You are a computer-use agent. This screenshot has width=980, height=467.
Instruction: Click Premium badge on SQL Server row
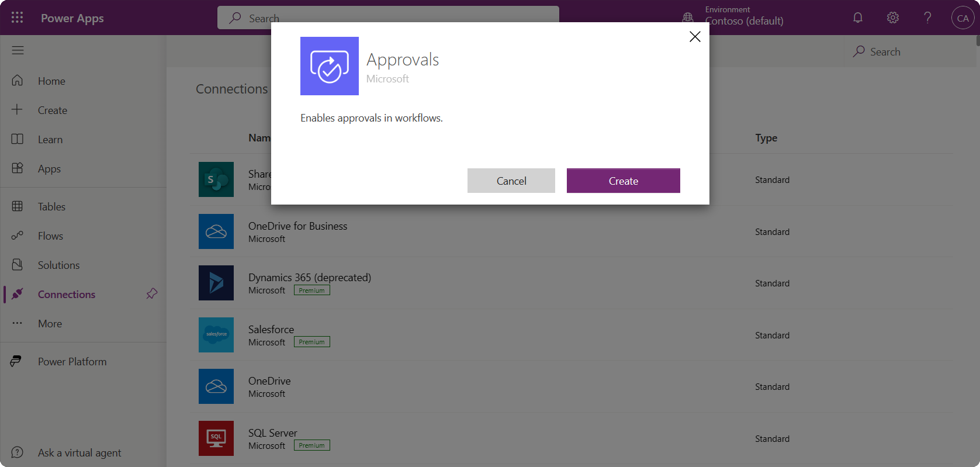[312, 445]
